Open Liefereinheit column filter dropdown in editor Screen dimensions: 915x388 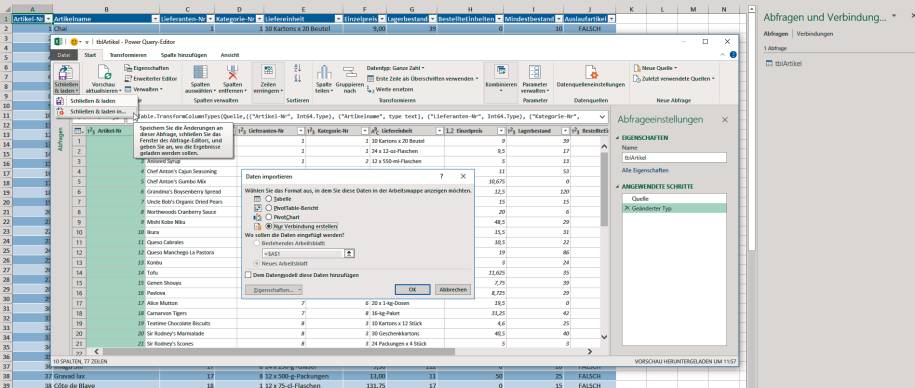[x=439, y=131]
